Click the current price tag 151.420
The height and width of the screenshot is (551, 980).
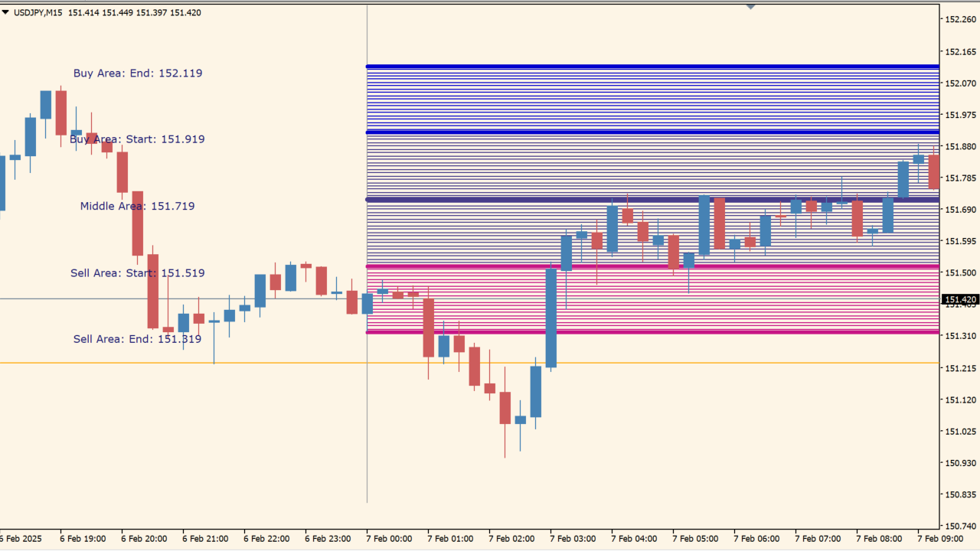[960, 299]
